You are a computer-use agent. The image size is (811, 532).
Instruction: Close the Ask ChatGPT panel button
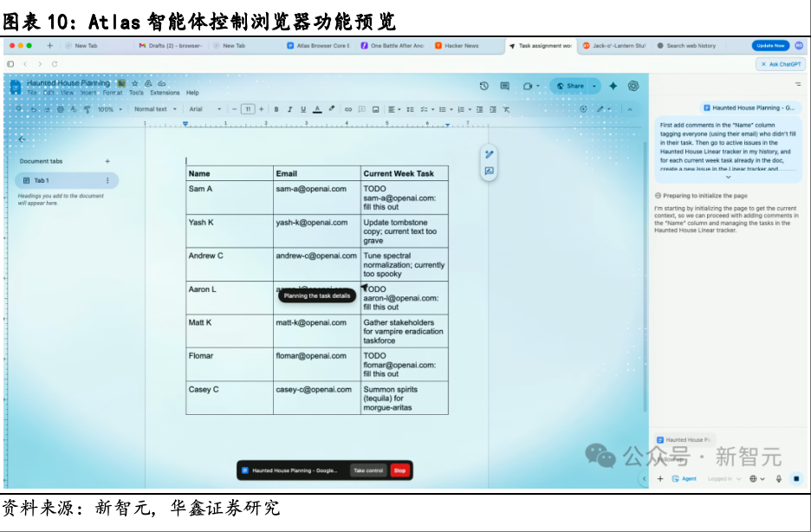(781, 64)
